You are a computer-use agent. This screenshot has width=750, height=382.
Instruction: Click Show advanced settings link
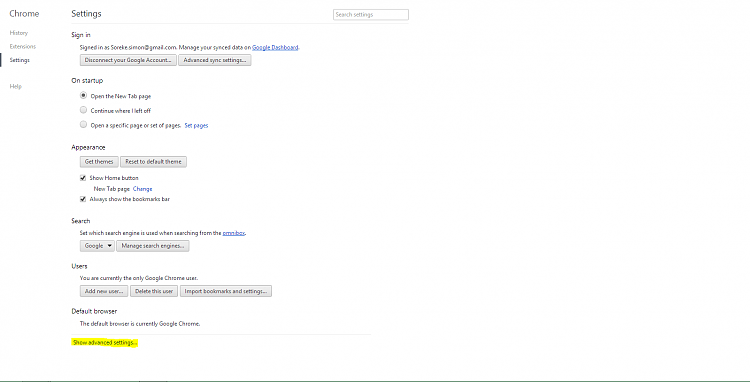point(105,343)
